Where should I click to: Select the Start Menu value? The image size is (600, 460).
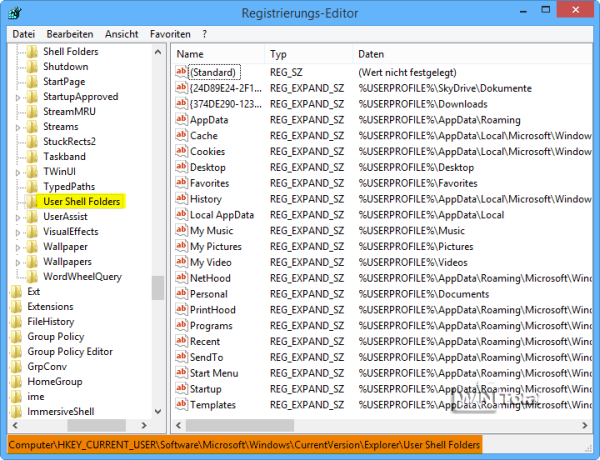pyautogui.click(x=214, y=373)
